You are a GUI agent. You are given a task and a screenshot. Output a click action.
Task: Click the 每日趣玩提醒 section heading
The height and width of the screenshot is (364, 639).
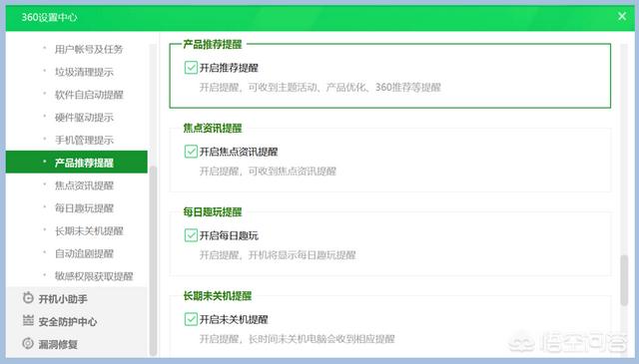click(x=213, y=212)
